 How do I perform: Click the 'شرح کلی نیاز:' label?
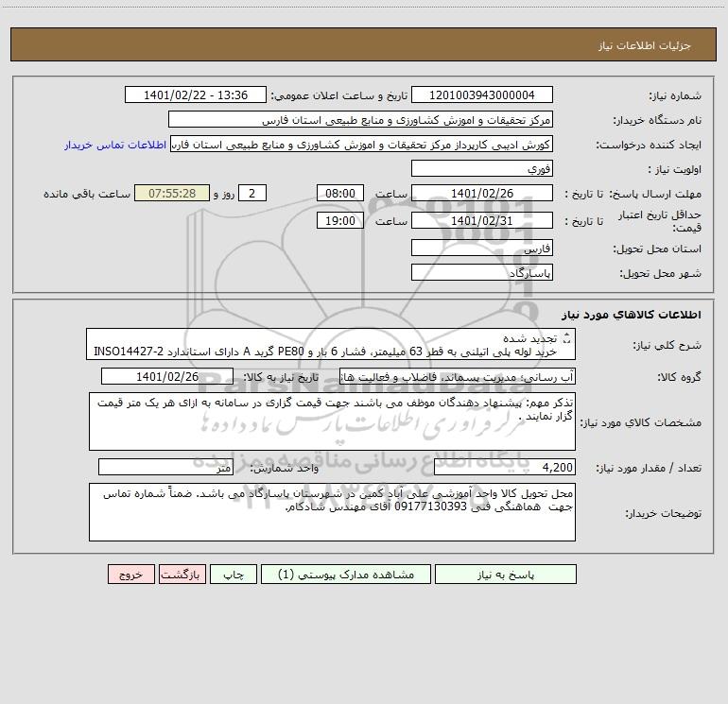coord(667,345)
